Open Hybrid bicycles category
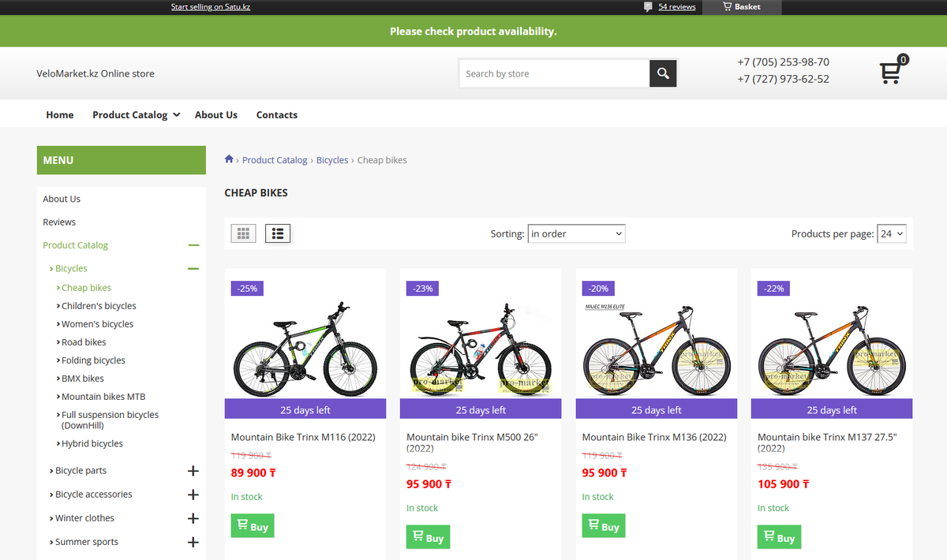The width and height of the screenshot is (947, 560). coord(92,443)
